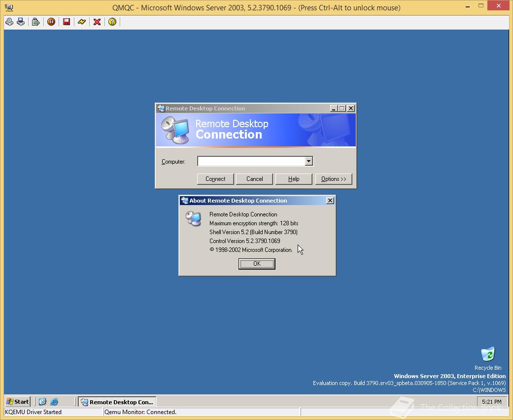Launch Internet Explorer from quick launch
513x420 pixels.
tap(54, 402)
